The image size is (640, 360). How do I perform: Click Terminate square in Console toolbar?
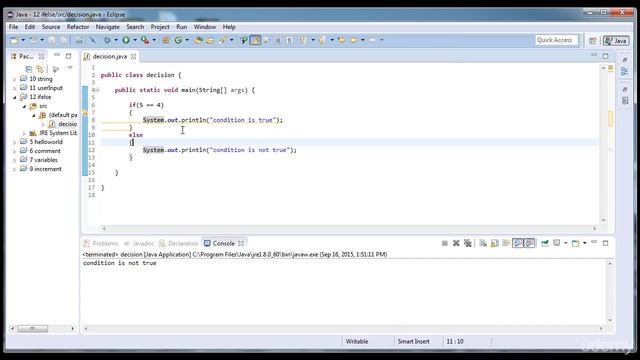(444, 243)
